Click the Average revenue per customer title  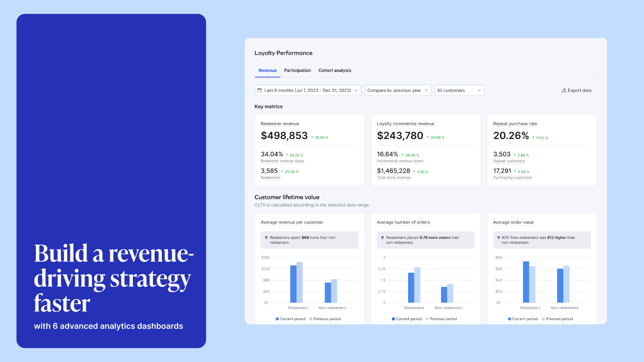292,222
